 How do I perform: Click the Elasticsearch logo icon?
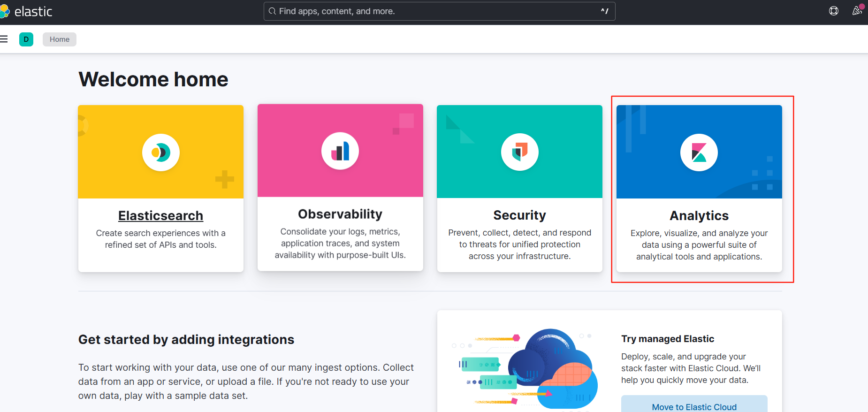pyautogui.click(x=161, y=153)
